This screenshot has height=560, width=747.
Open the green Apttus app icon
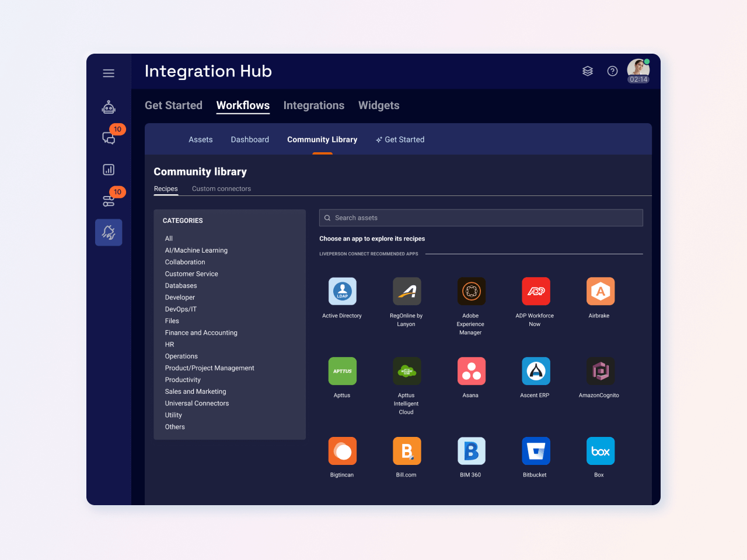click(343, 371)
